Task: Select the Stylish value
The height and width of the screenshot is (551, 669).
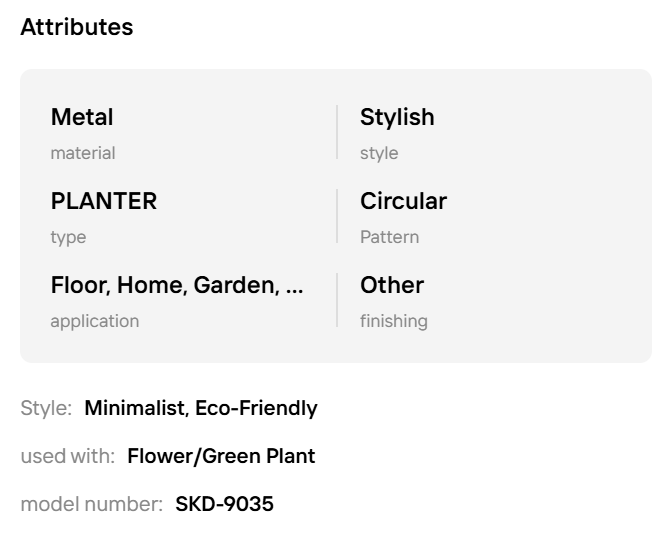Action: pyautogui.click(x=397, y=117)
